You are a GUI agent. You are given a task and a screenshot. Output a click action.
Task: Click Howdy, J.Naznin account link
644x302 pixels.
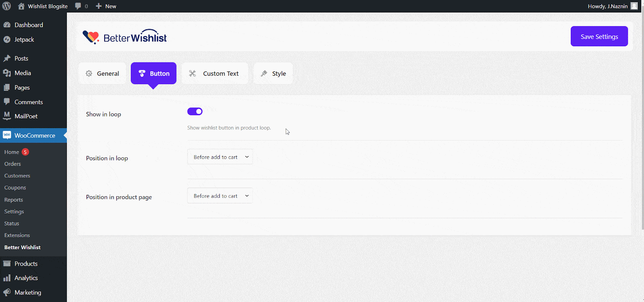pos(607,6)
